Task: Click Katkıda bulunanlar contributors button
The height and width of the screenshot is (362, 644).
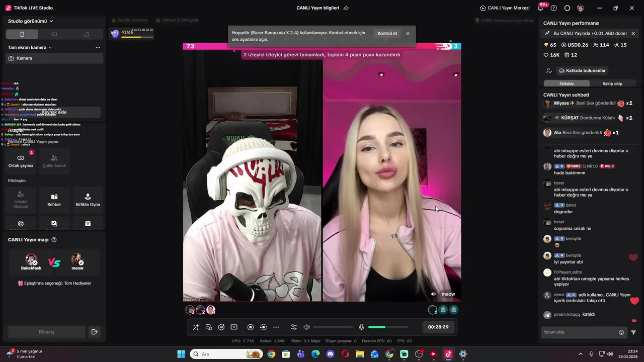Action: click(x=583, y=70)
